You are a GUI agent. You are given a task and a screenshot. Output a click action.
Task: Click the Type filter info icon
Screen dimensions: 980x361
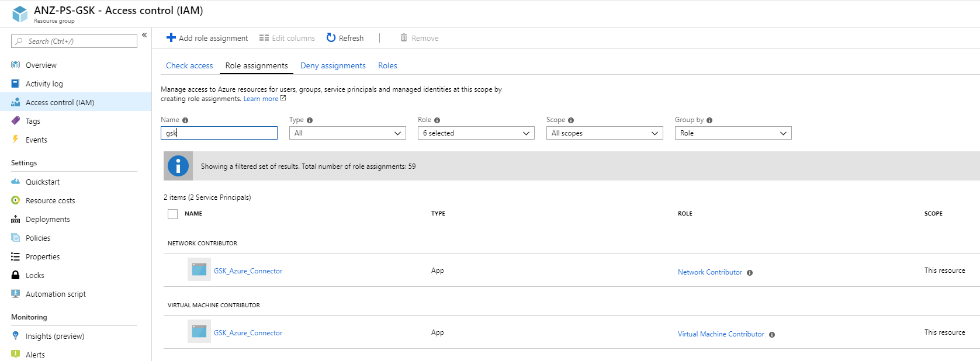310,120
